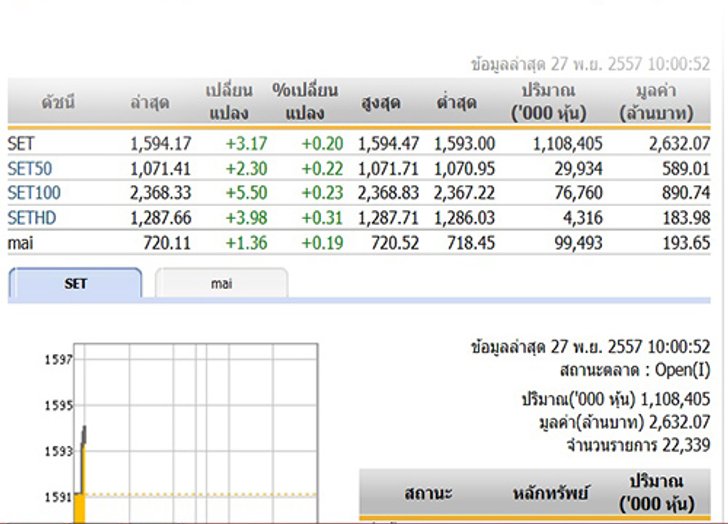Click SET change value +3.17

click(x=247, y=143)
